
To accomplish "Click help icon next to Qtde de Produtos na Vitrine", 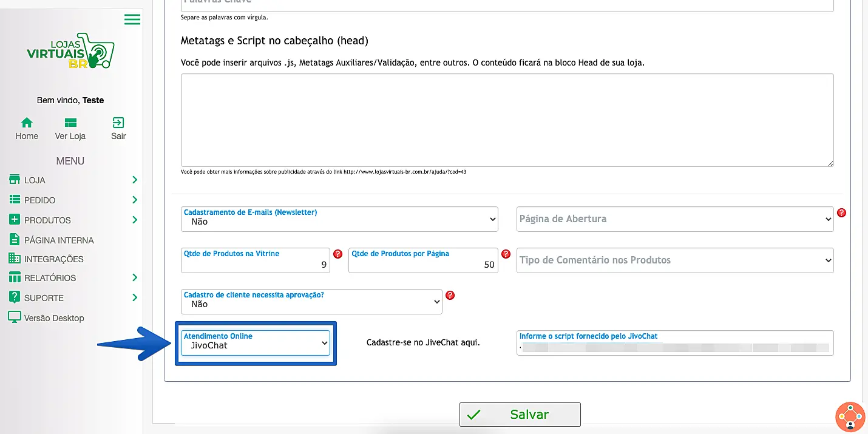I will pyautogui.click(x=338, y=254).
